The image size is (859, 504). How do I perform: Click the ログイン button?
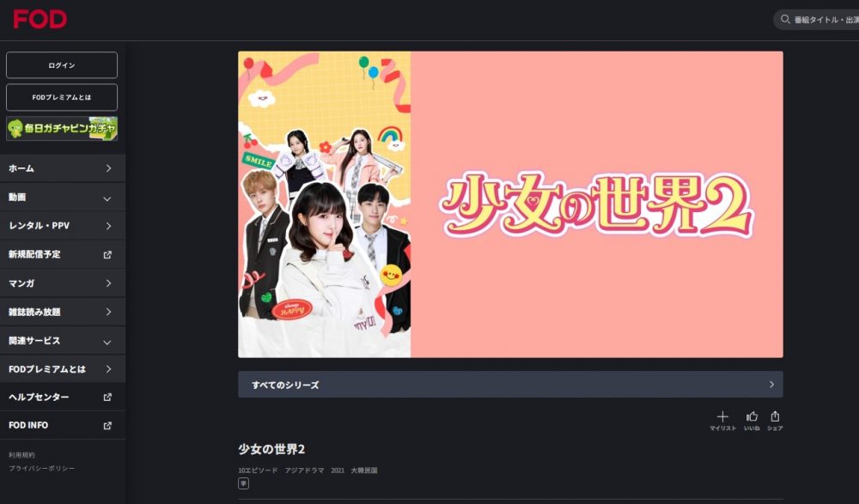62,65
